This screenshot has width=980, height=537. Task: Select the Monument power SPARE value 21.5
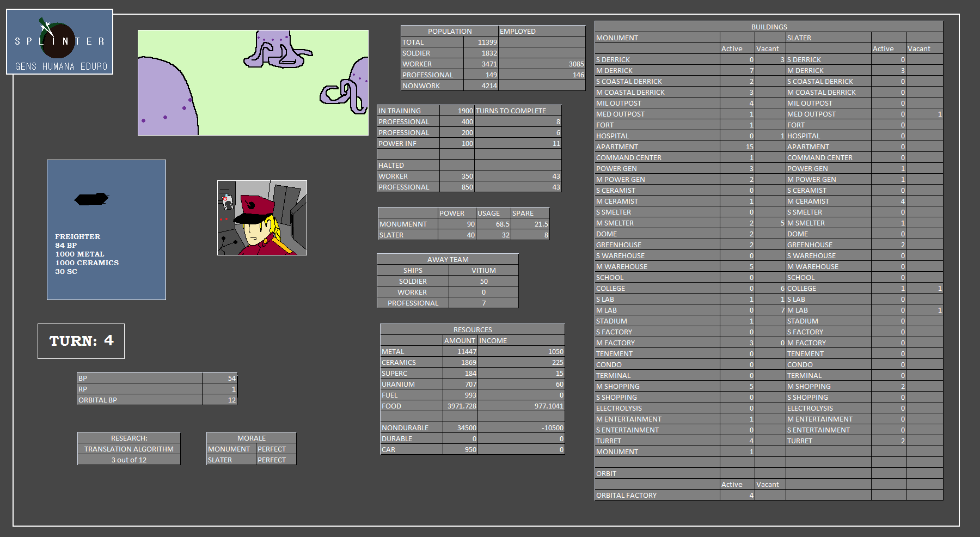(530, 224)
